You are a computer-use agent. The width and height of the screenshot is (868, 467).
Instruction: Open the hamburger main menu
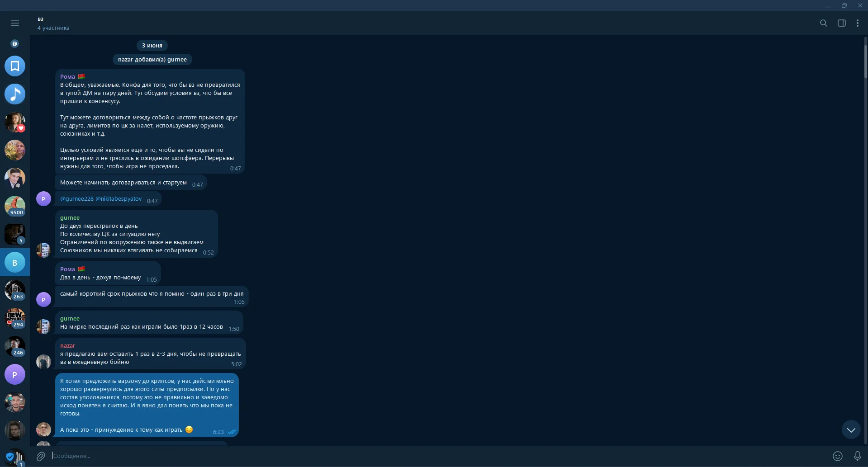pos(15,23)
